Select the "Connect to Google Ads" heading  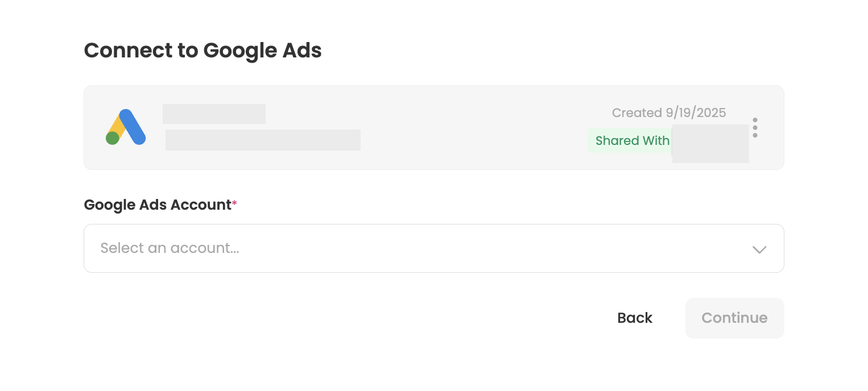(x=202, y=51)
